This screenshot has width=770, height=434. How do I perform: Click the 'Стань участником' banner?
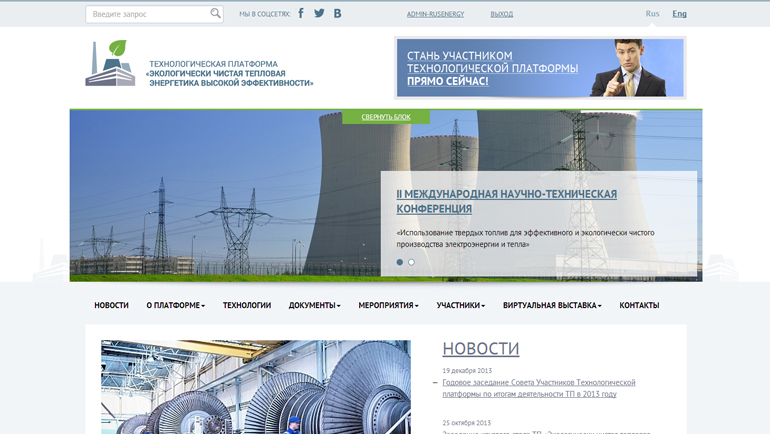point(540,68)
